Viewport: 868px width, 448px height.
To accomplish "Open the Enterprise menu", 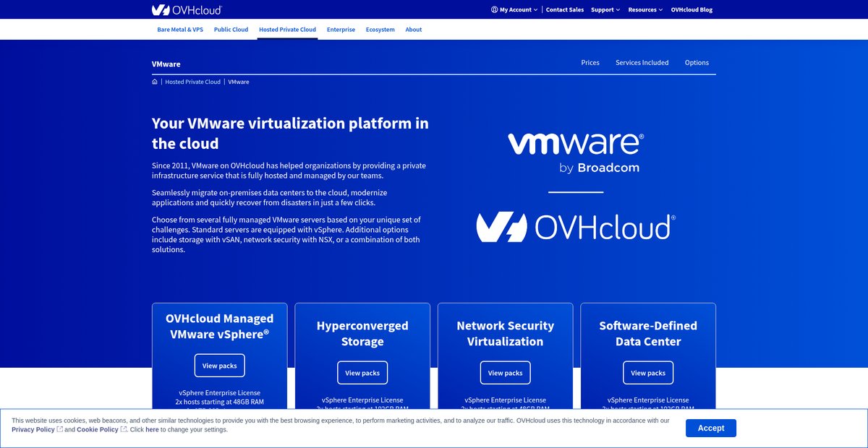I will [x=341, y=30].
